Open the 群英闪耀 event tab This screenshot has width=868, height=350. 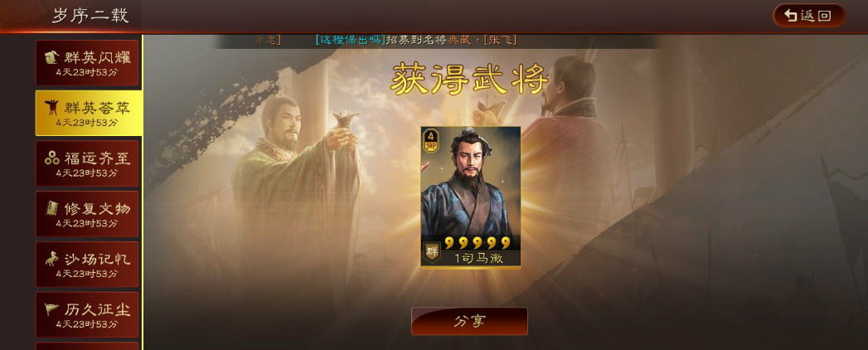87,62
